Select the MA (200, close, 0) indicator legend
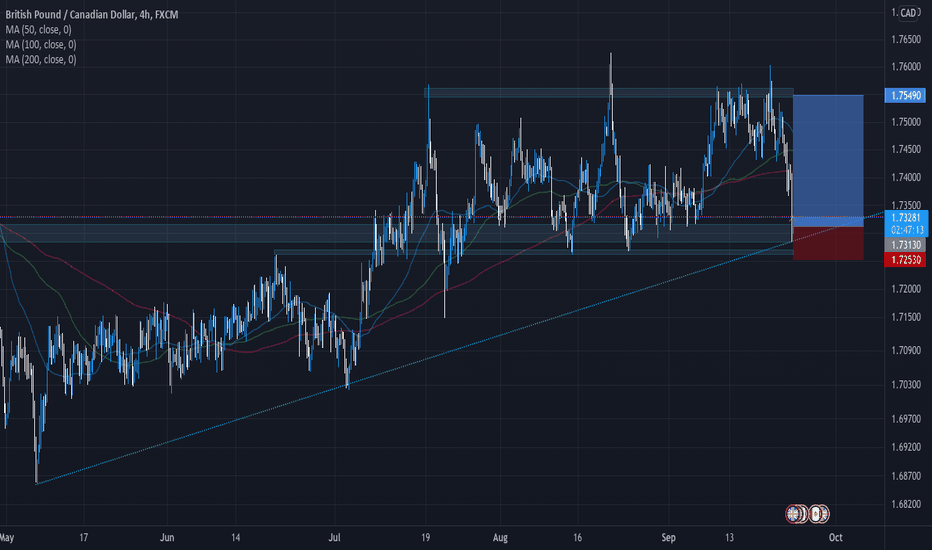The width and height of the screenshot is (932, 550). pos(41,59)
